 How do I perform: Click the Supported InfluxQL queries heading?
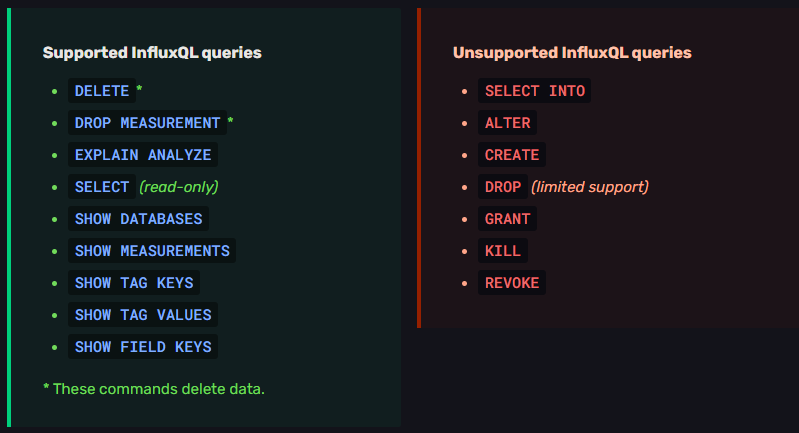click(x=152, y=52)
